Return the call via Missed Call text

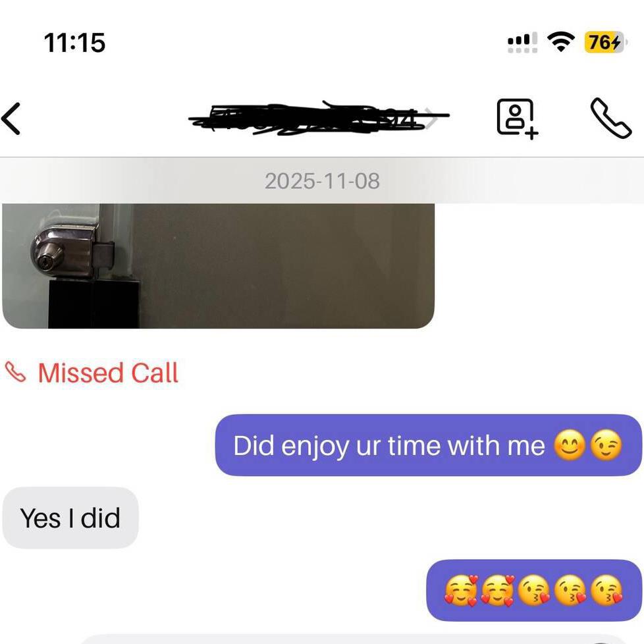coord(108,373)
